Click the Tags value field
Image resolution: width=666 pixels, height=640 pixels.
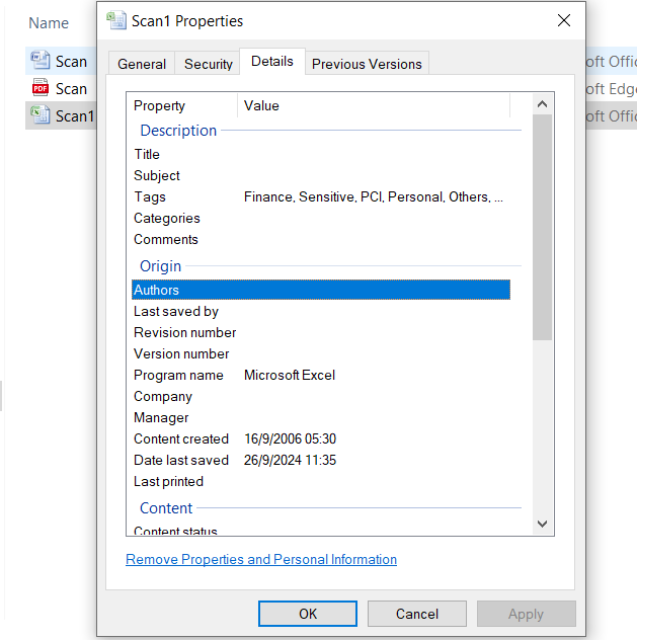pyautogui.click(x=373, y=197)
